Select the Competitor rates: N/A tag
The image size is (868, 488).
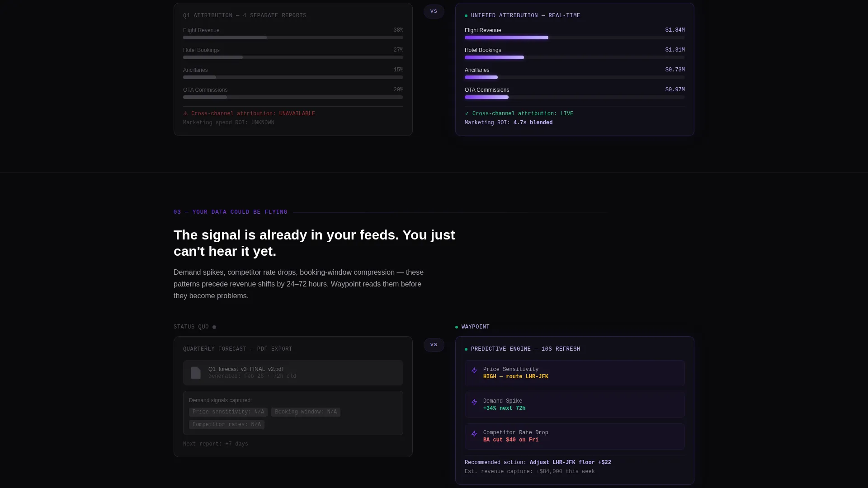coord(226,425)
